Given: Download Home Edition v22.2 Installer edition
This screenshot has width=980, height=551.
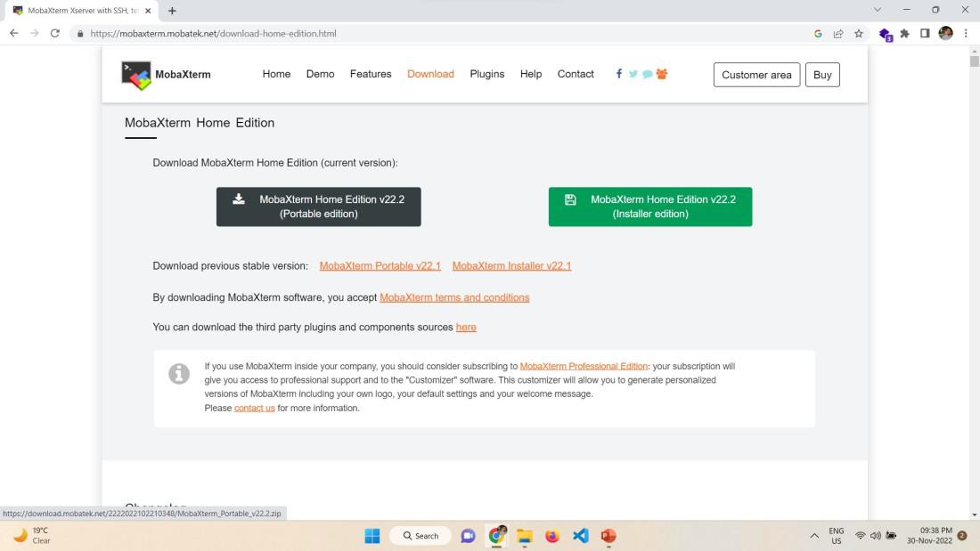Looking at the screenshot, I should (x=650, y=207).
